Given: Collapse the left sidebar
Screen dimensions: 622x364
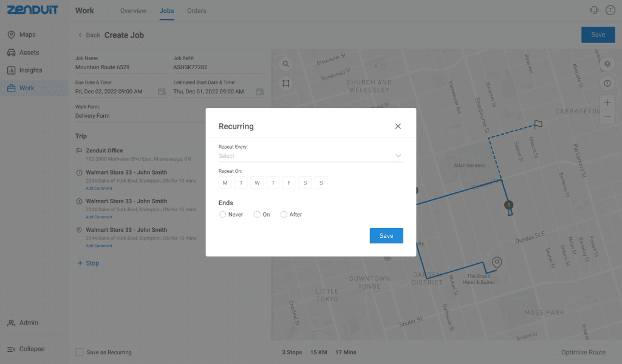Looking at the screenshot, I should (x=26, y=349).
